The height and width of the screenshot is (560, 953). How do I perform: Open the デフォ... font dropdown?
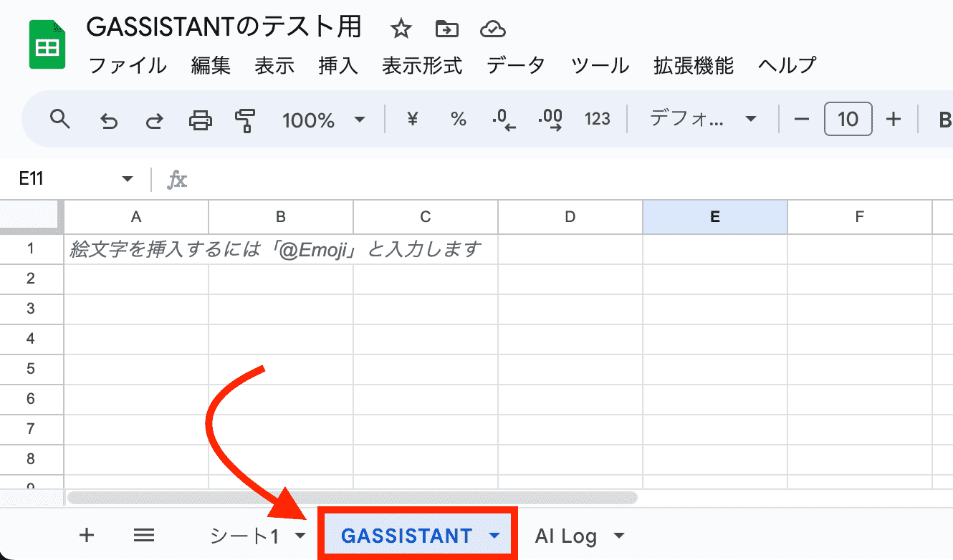pos(703,119)
